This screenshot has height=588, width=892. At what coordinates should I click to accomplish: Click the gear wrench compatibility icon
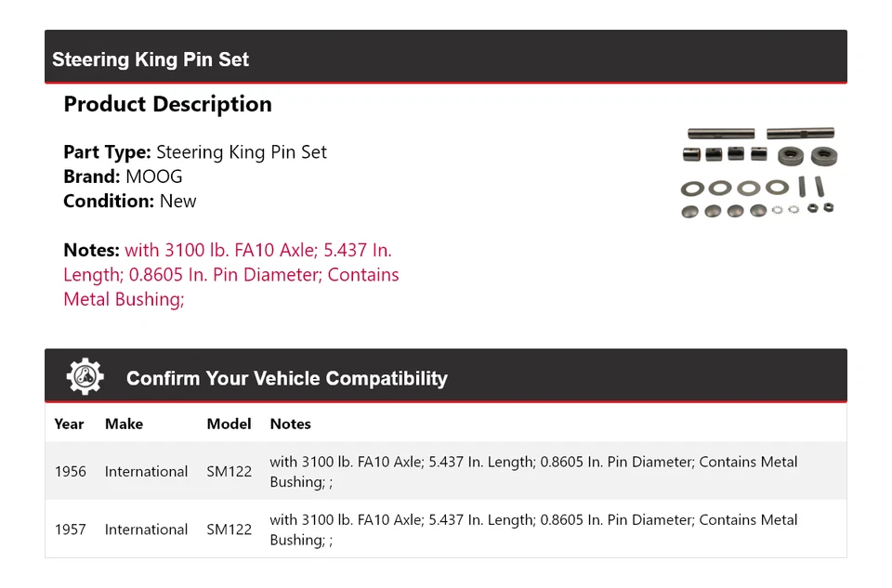point(85,377)
